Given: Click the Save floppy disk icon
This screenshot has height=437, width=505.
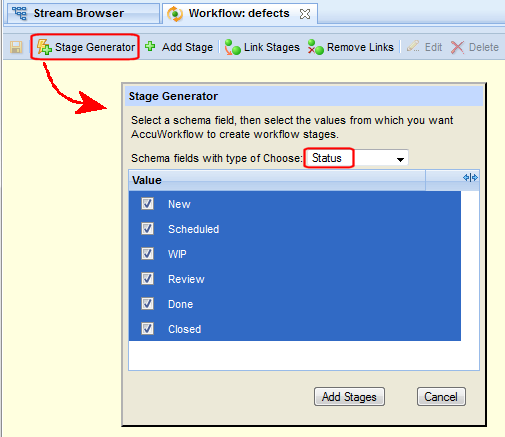Looking at the screenshot, I should click(x=16, y=47).
